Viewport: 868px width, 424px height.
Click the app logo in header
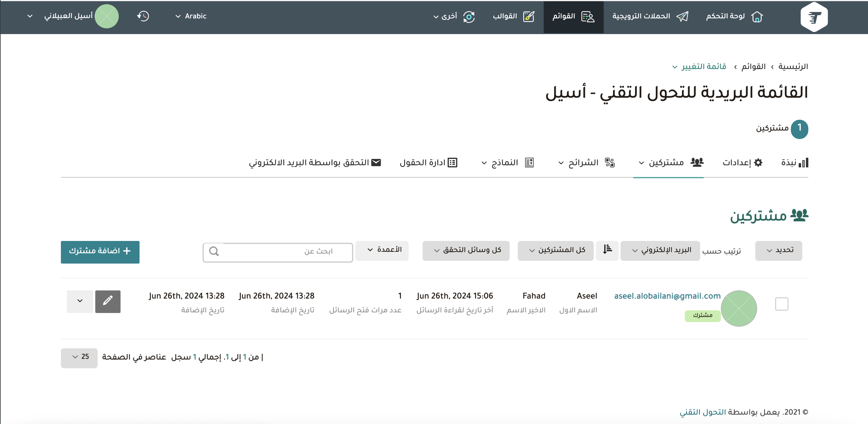[814, 17]
